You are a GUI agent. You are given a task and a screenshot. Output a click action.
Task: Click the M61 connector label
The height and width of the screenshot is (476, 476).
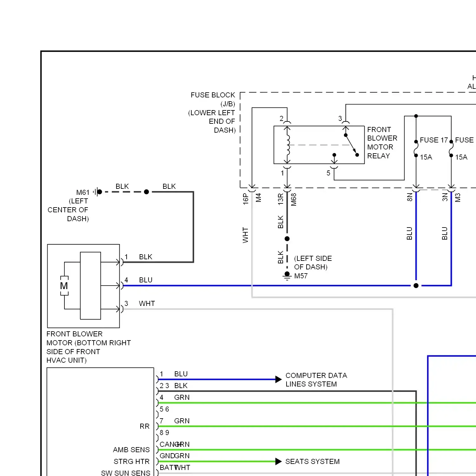coord(83,192)
